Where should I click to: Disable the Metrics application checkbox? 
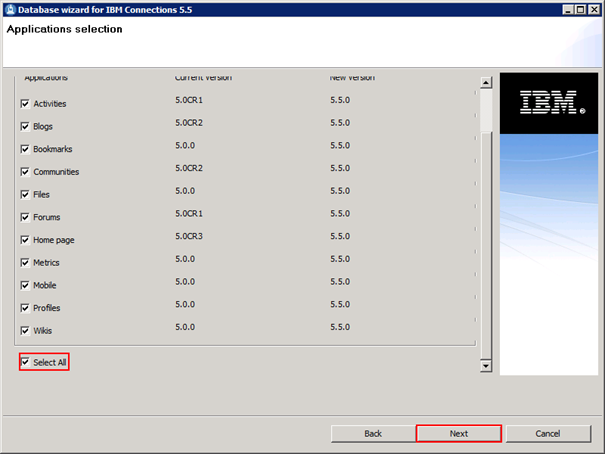point(25,263)
